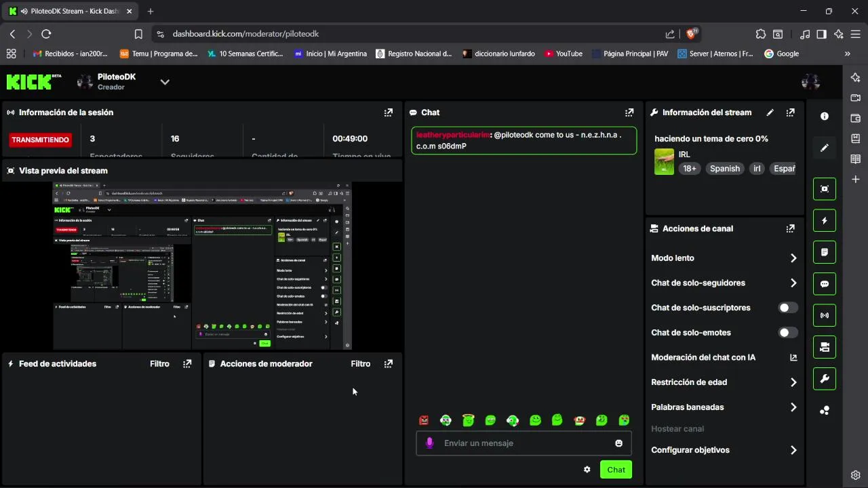Pop out the Feed de actividades panel
The height and width of the screenshot is (488, 868).
[x=187, y=364]
